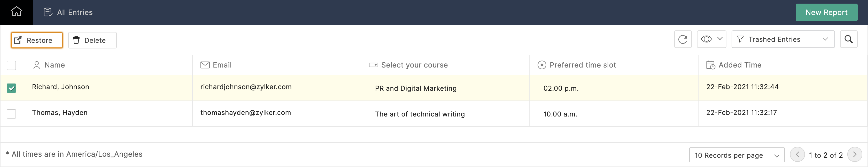Sort by the Email column header
Screen dimensions: 868x167
pos(222,65)
